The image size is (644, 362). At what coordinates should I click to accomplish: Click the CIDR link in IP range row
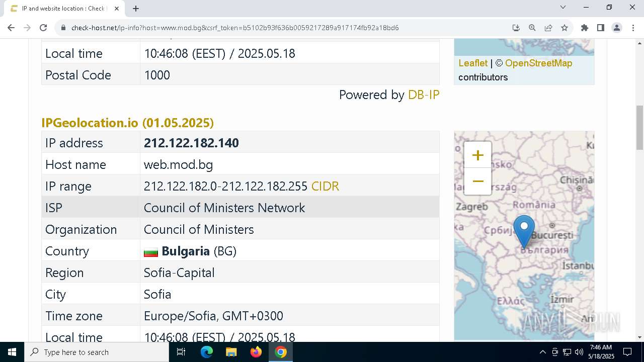[x=325, y=186]
